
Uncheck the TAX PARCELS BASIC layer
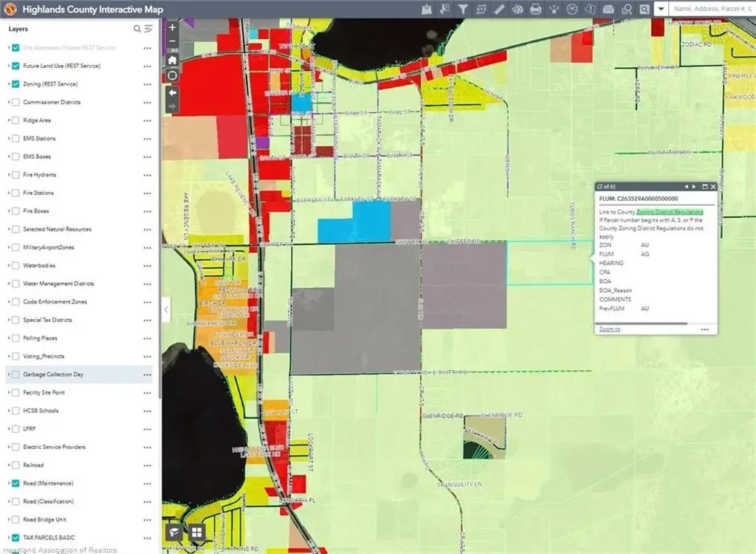[x=16, y=538]
